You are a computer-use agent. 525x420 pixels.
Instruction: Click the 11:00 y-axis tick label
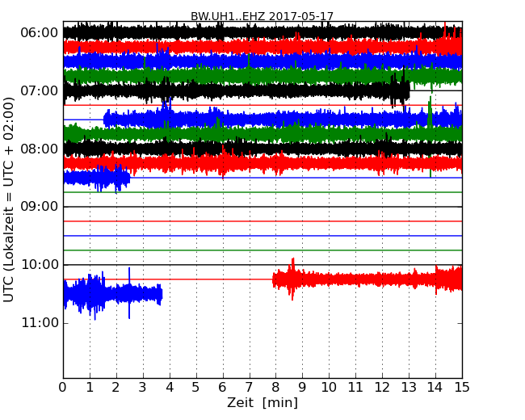pos(39,323)
